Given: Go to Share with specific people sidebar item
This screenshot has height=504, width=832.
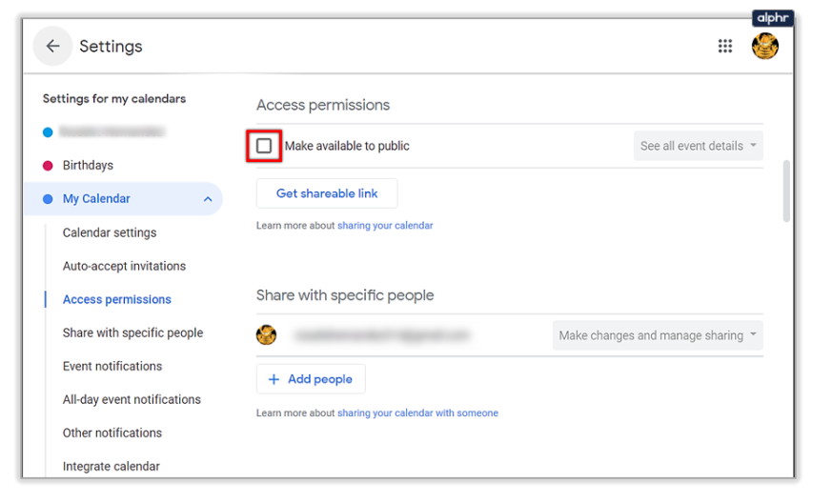Looking at the screenshot, I should click(132, 333).
